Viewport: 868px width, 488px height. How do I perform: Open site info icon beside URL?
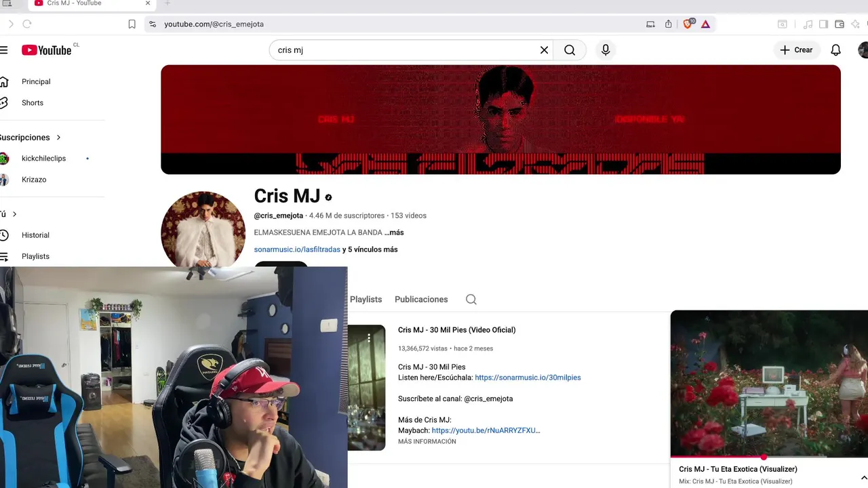152,24
